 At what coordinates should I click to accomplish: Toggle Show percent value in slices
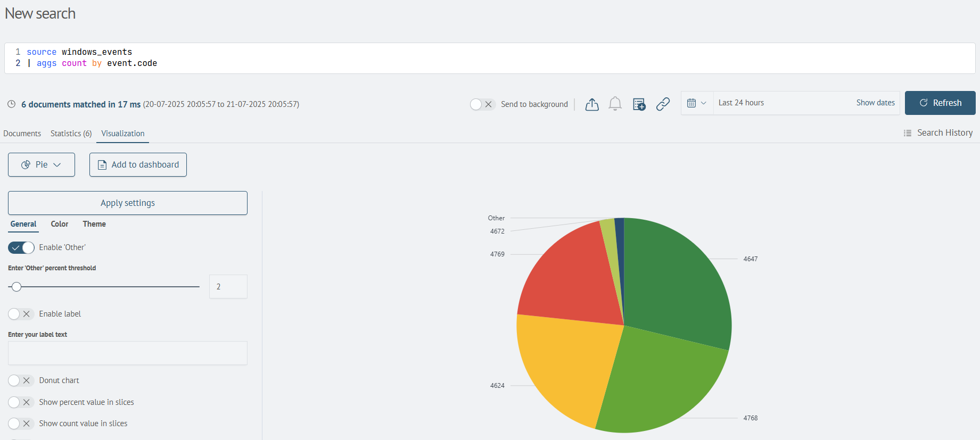tap(21, 402)
